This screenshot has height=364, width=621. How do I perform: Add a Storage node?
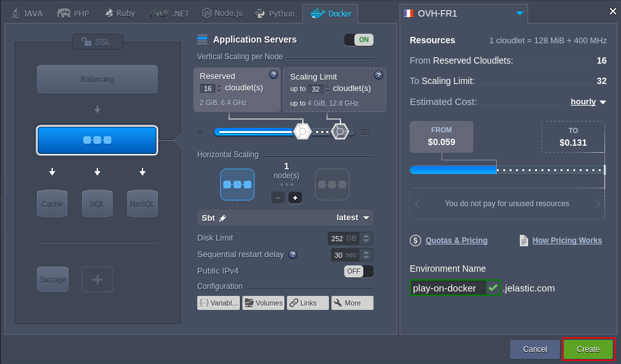click(x=53, y=279)
